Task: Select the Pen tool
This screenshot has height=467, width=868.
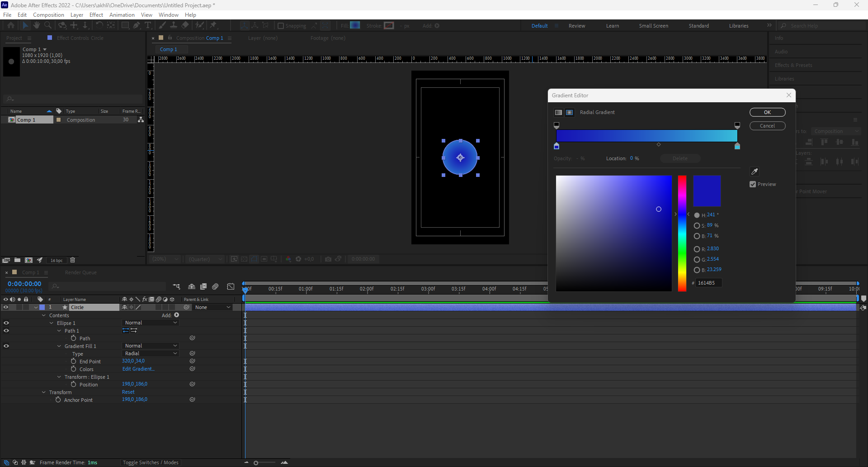Action: click(x=137, y=25)
